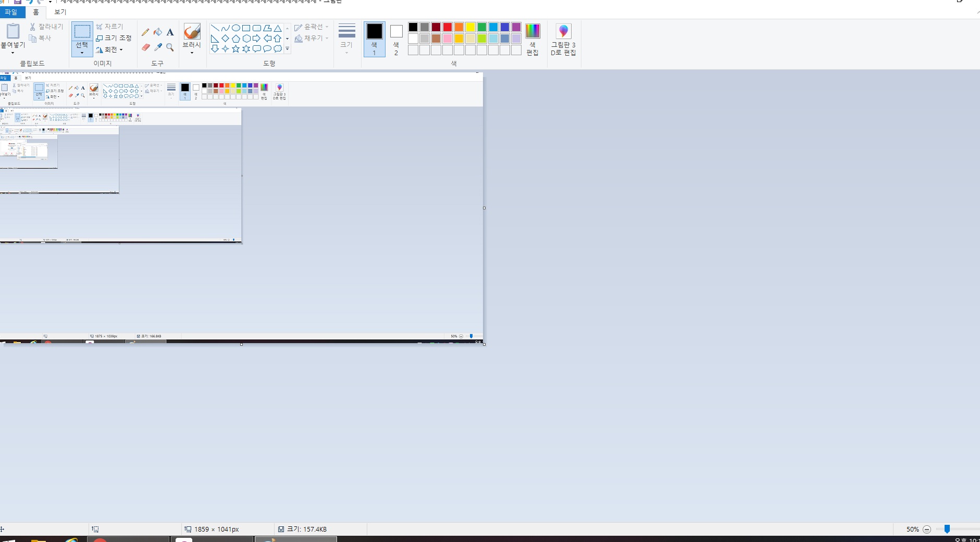Open the Rotate dropdown menu
Viewport: 980px width, 542px height.
coord(109,49)
